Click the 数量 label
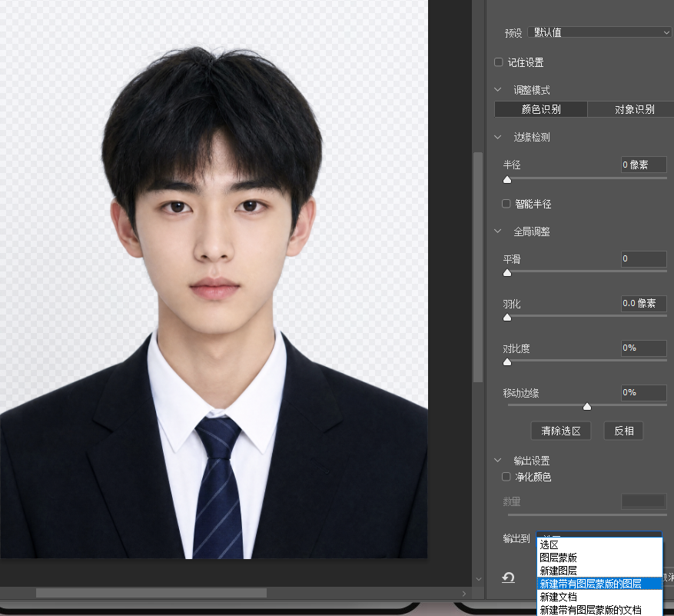This screenshot has height=616, width=674. tap(512, 501)
